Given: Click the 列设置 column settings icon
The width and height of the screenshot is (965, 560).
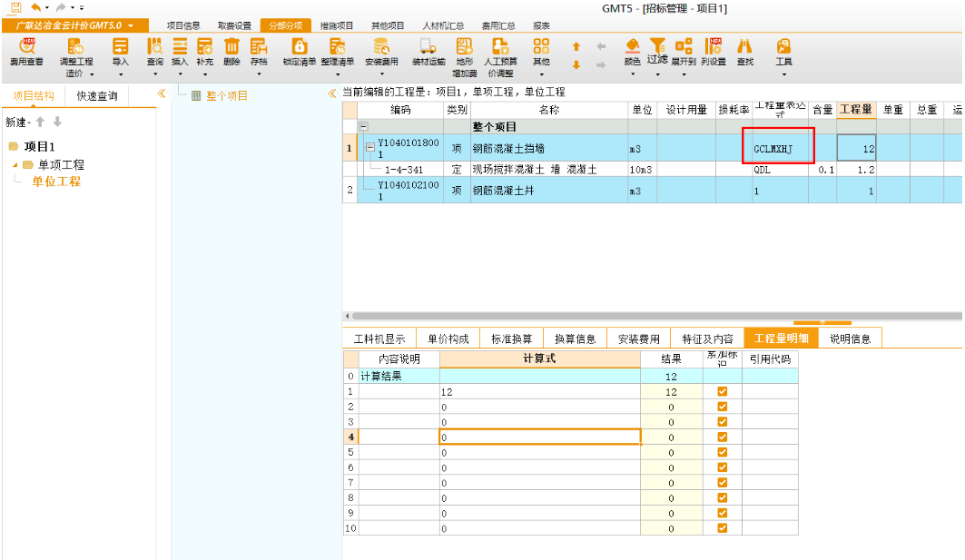Looking at the screenshot, I should tap(714, 47).
